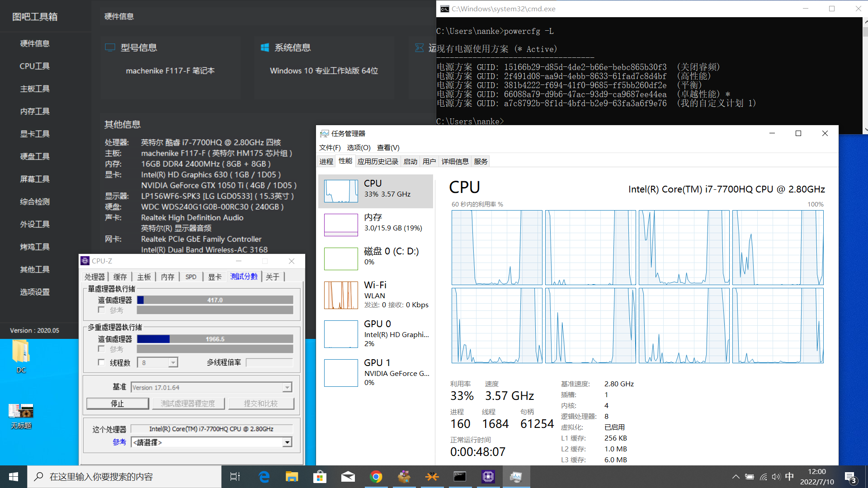Tick the 线程数 checkbox in CPU-Z
Screen dimensions: 868x488
pos(101,362)
